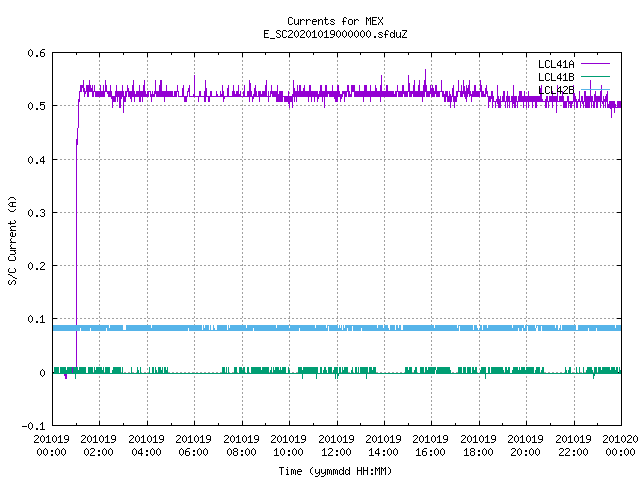Click the chart title 'Currents for MEX'
Screen dimensions: 640x480
coord(335,21)
